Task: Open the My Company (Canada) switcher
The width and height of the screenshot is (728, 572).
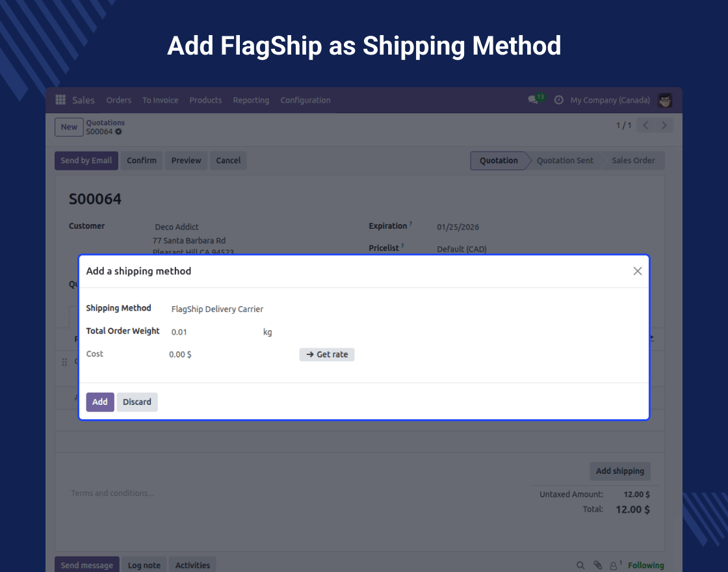Action: pos(610,100)
